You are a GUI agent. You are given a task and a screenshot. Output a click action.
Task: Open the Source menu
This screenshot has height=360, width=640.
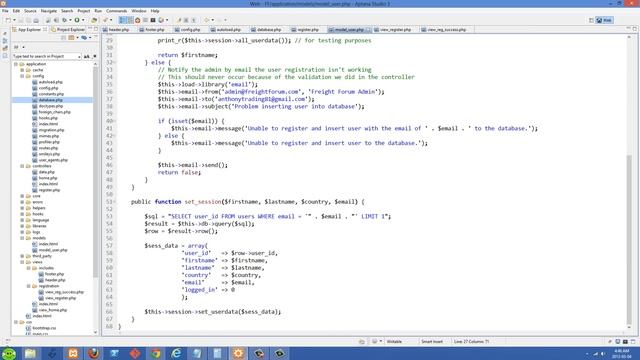[x=30, y=11]
